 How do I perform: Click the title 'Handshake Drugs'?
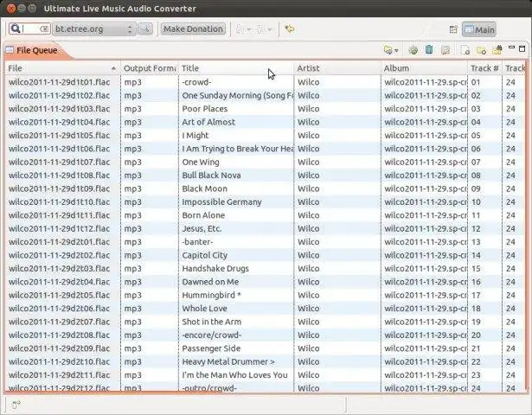[215, 269]
